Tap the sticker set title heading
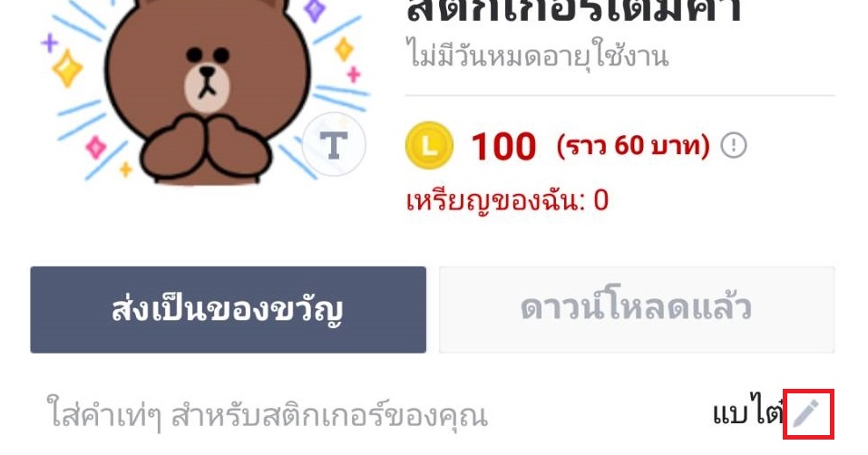The image size is (868, 455). click(x=574, y=11)
